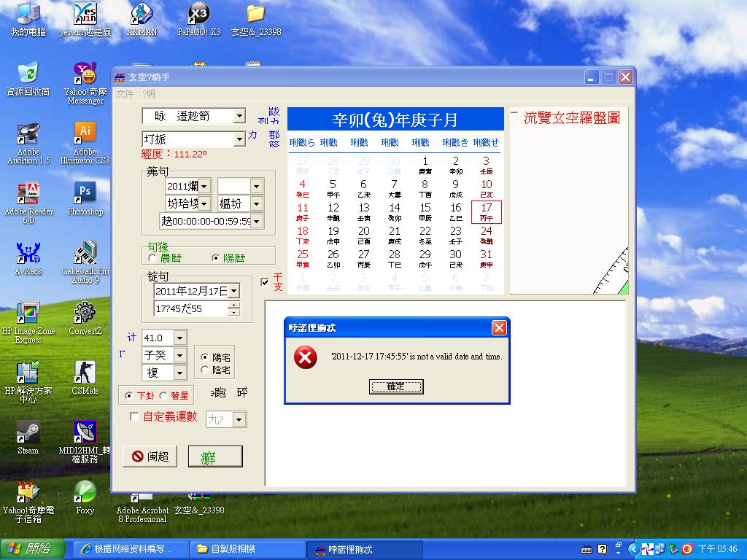Choose the 陽宅 radio option

click(204, 357)
